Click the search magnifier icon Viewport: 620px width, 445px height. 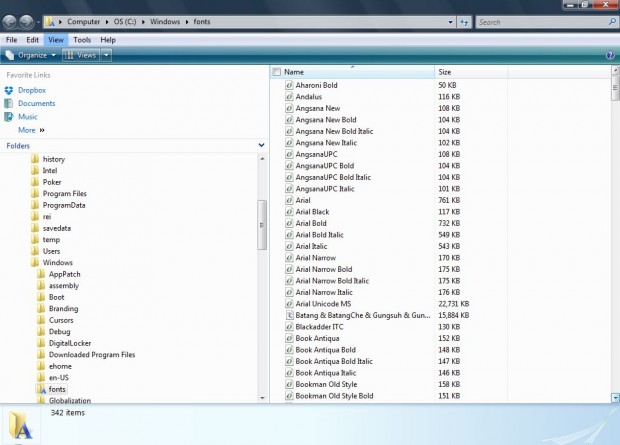(612, 22)
